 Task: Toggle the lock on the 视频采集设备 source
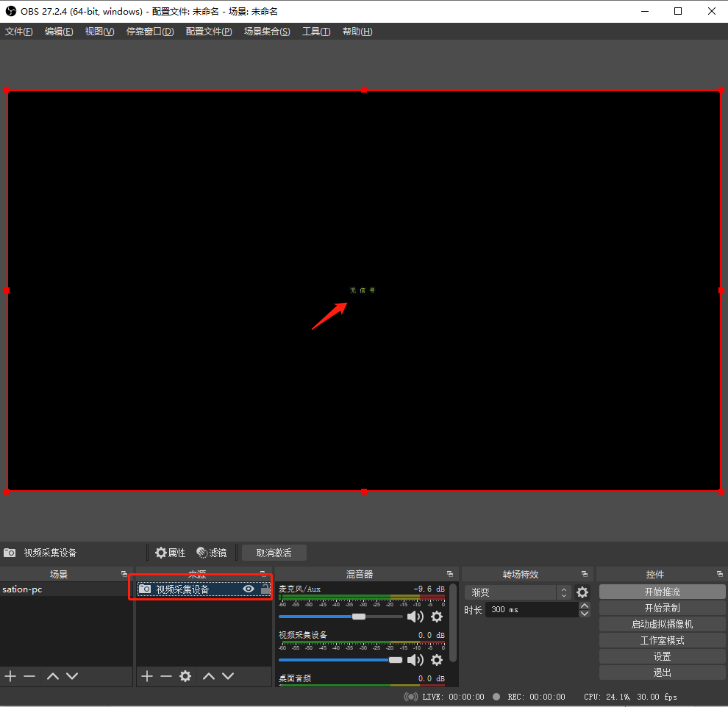[x=265, y=589]
